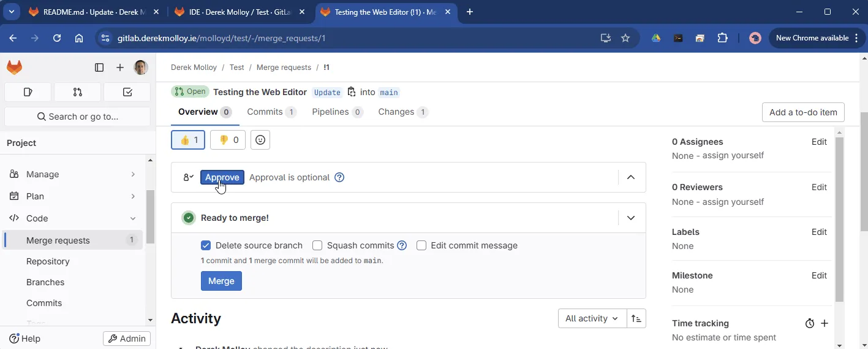The height and width of the screenshot is (349, 868).
Task: Open the All activity filter dropdown
Action: pos(592,318)
